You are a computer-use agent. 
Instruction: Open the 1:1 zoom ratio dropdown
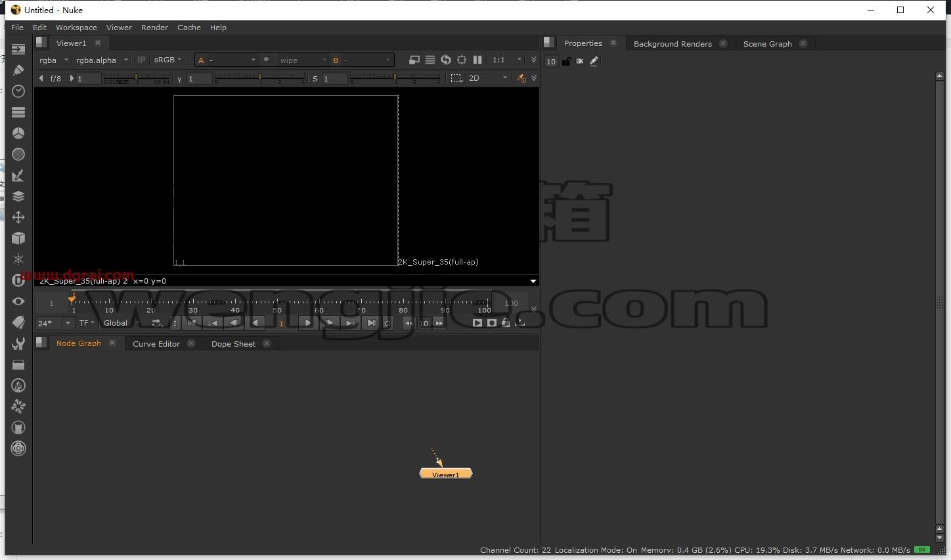(x=507, y=60)
